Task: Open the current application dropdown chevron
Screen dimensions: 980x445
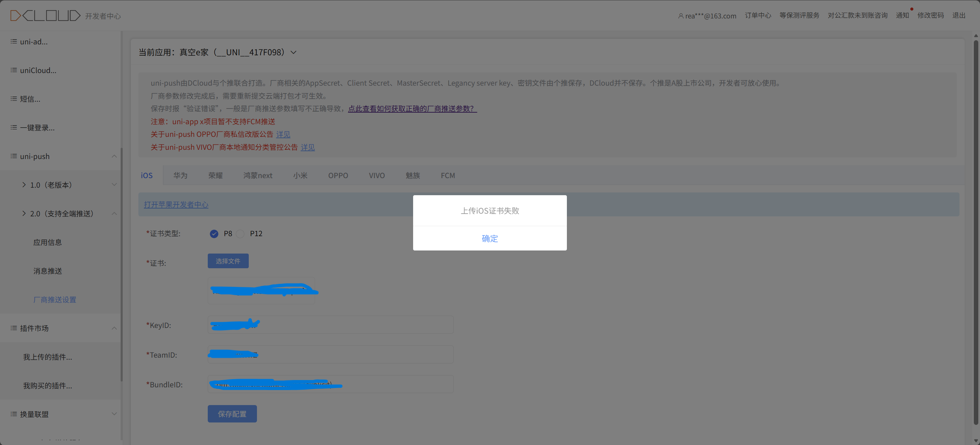Action: click(293, 53)
